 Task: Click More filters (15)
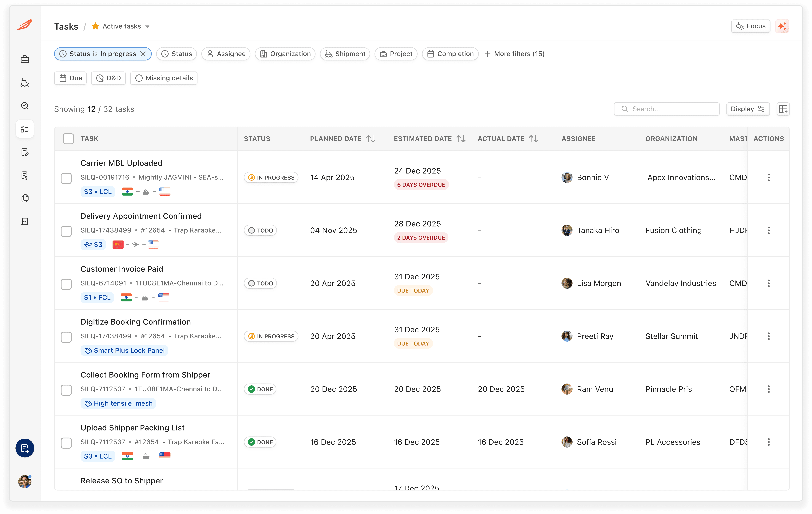point(514,54)
